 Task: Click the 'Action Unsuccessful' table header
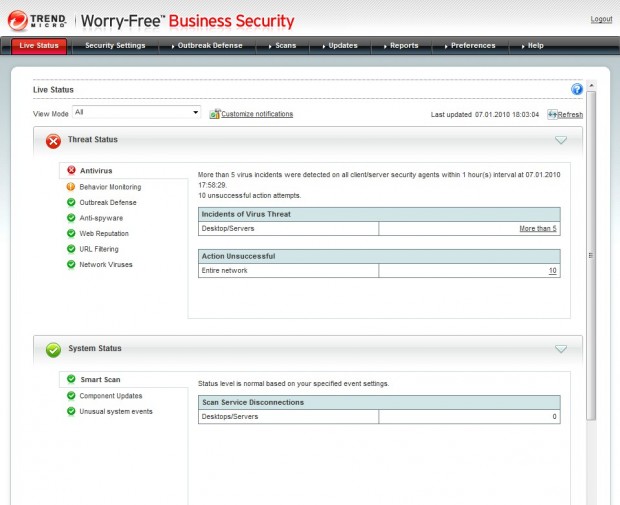[379, 256]
